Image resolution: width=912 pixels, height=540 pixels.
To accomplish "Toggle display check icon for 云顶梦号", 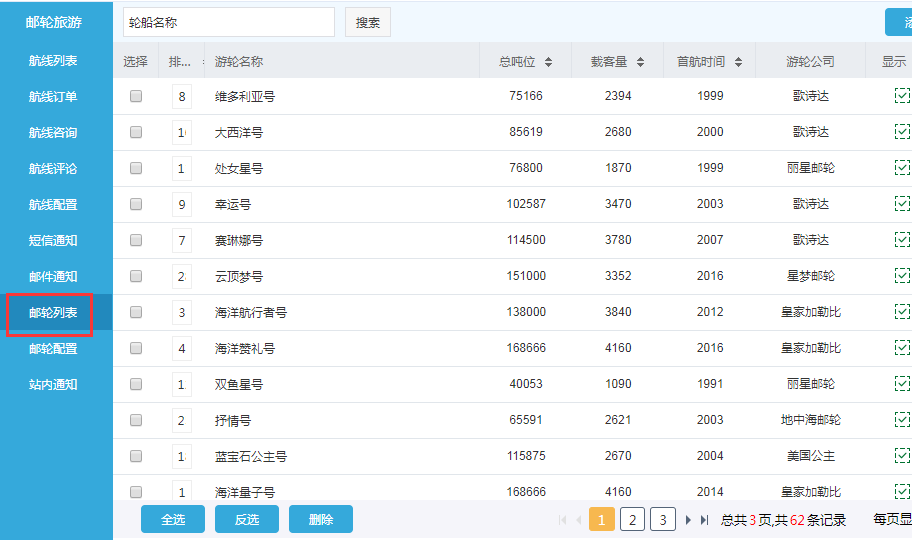I will click(x=902, y=276).
